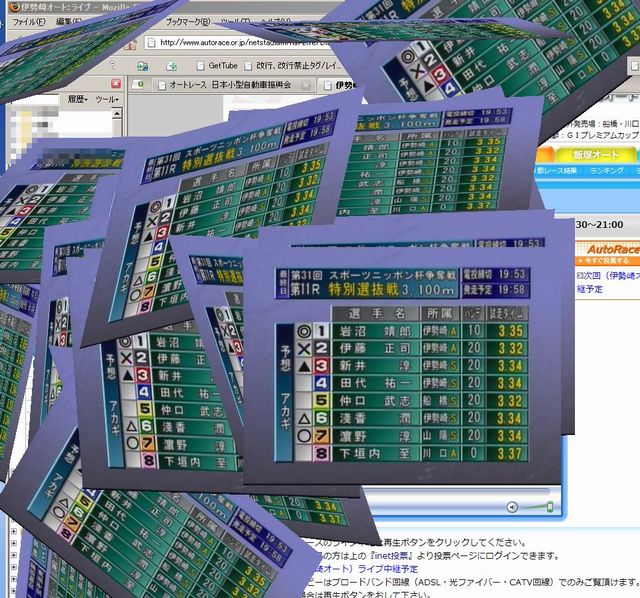Click the small grey icon left of green globe icon

point(113,65)
